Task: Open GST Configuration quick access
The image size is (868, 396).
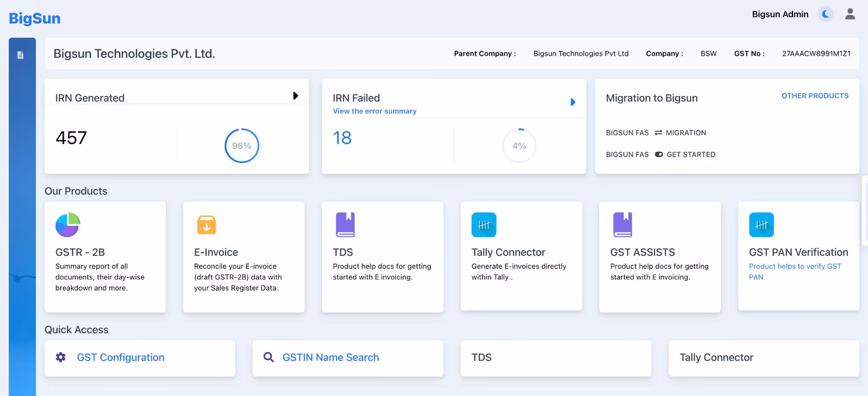Action: 121,357
